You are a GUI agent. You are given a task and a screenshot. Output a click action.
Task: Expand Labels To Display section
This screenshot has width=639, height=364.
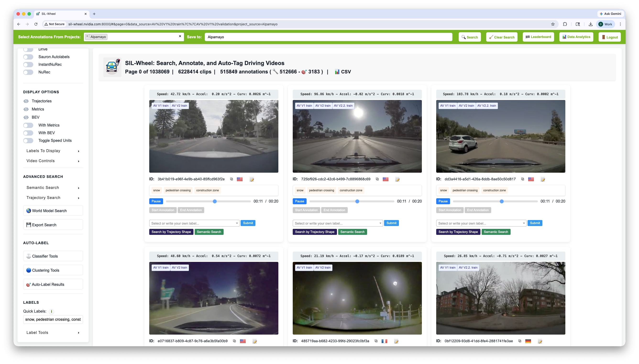pos(53,151)
